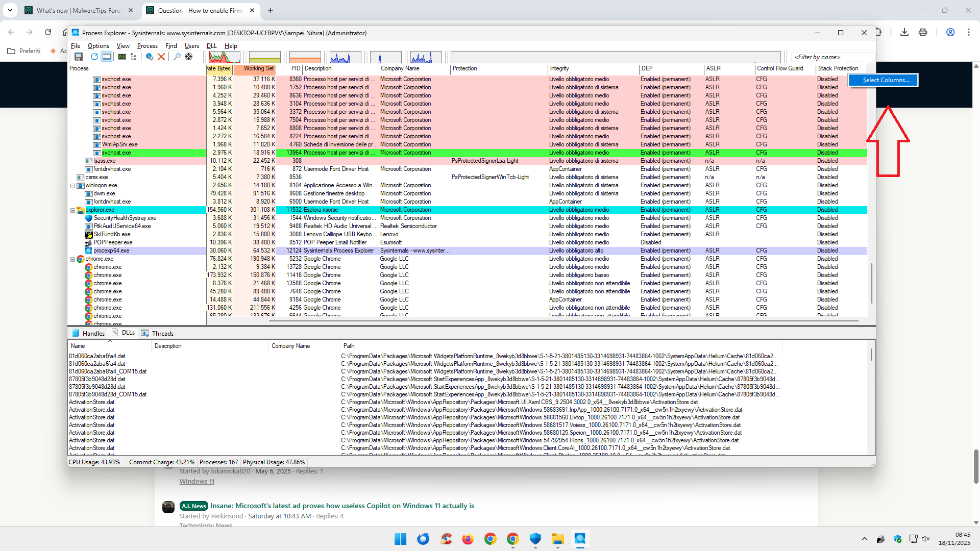Click the Save toolbar icon in Process Explorer

coord(79,57)
